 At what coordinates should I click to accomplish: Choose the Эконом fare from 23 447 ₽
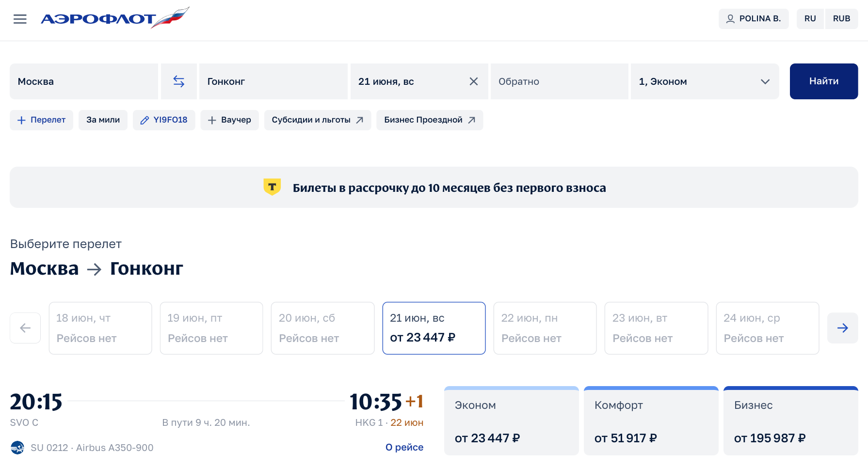[512, 420]
